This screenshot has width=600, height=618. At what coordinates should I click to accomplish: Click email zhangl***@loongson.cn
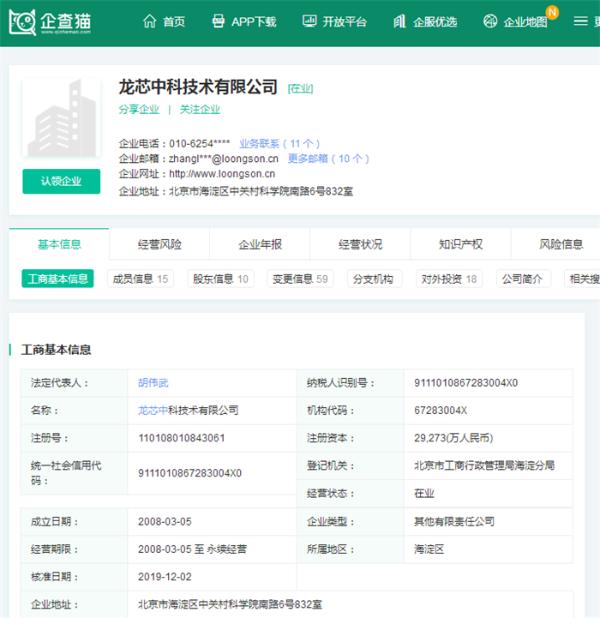point(224,158)
